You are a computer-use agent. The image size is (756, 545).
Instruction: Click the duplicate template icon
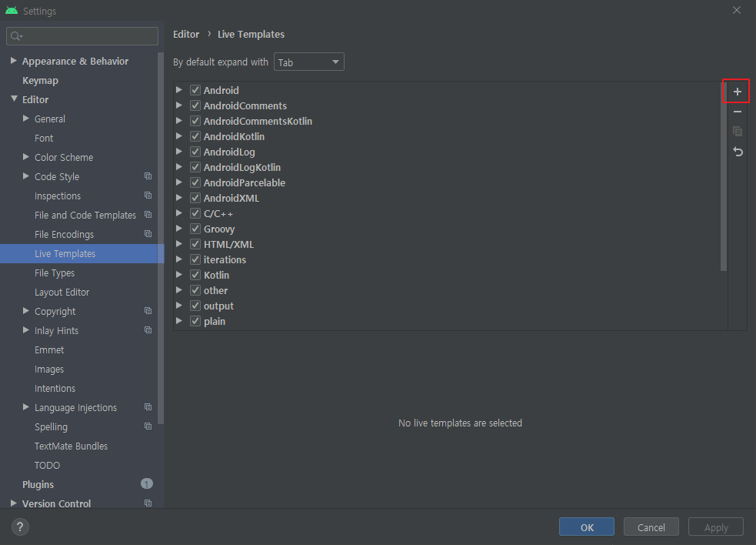pos(738,132)
